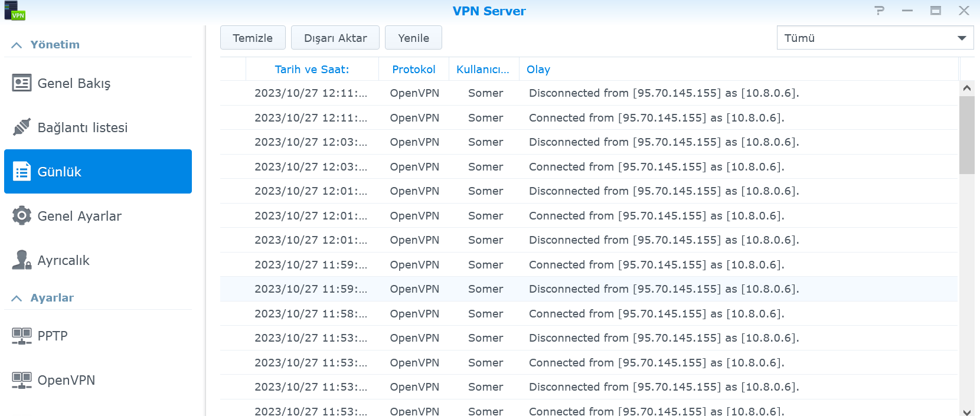The image size is (980, 416).
Task: Collapse the Yönetim section
Action: click(x=17, y=45)
